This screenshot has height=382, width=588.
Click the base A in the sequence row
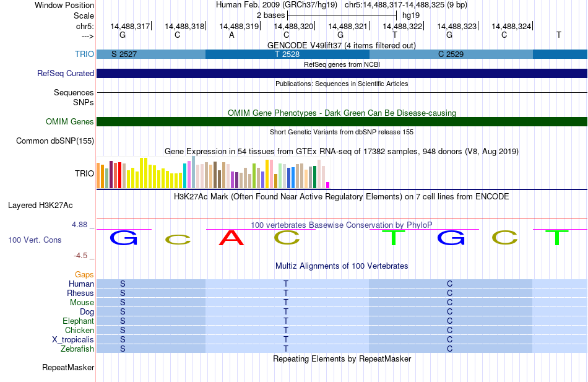(231, 35)
